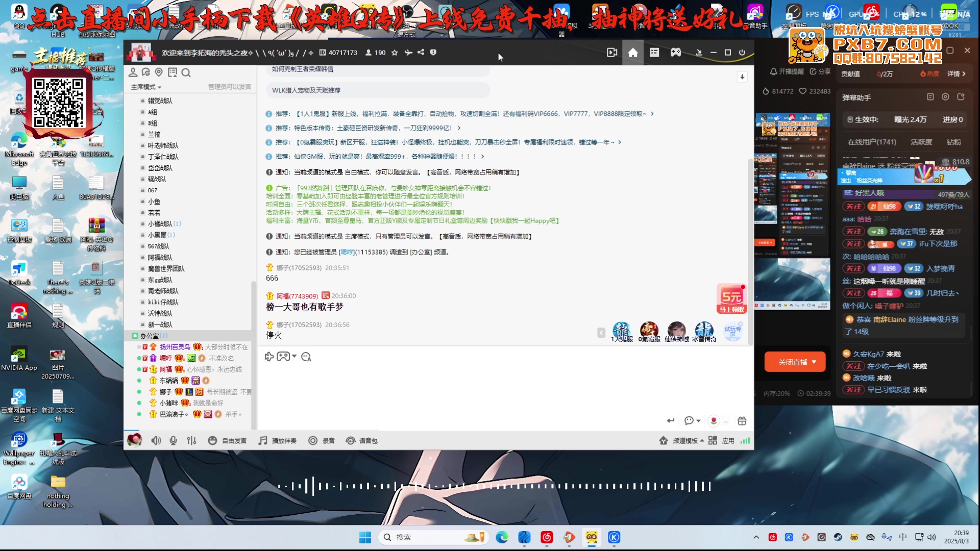
Task: Click 开播提醒 bell in streaming panel
Action: coord(787,71)
